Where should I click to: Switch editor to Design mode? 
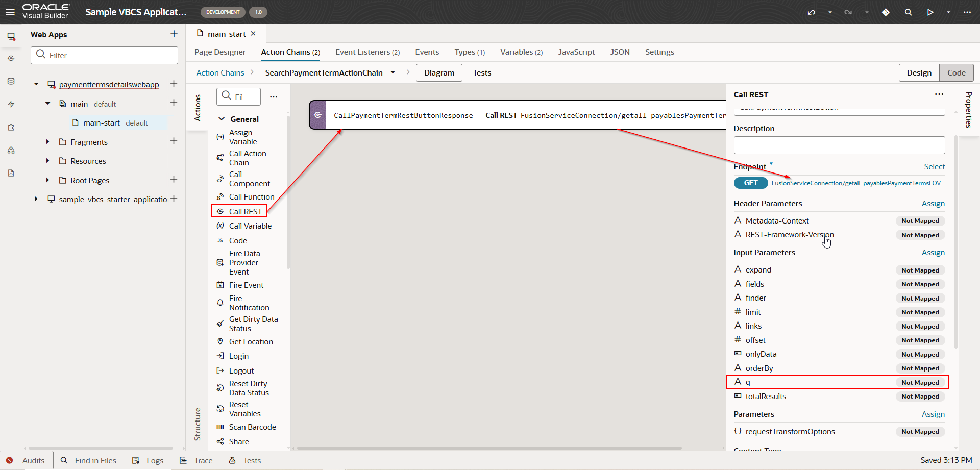pos(919,73)
